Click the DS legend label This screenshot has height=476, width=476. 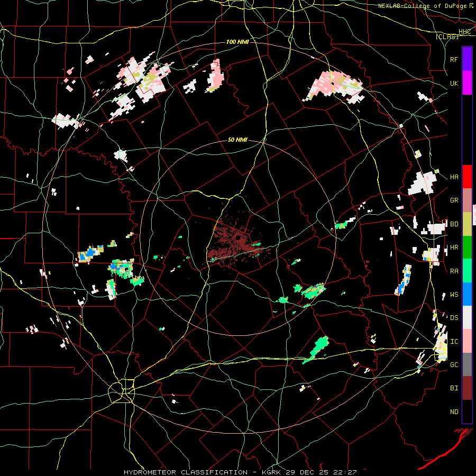(454, 317)
